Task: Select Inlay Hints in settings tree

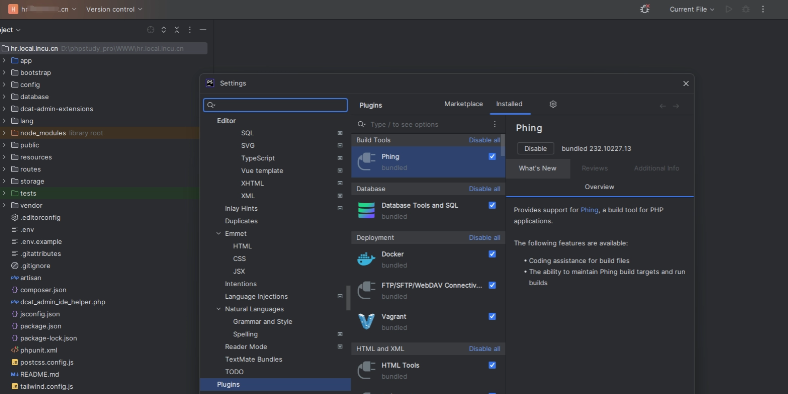Action: (241, 208)
